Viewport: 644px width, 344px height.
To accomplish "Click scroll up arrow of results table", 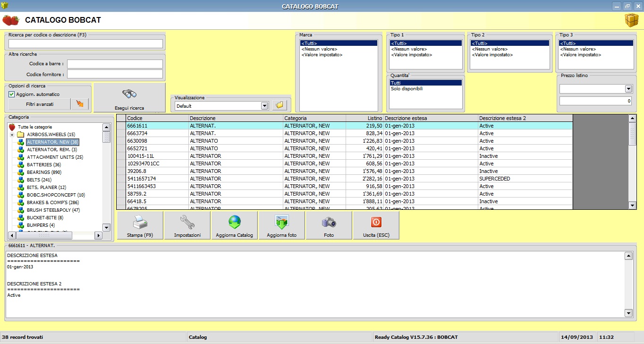I will [x=633, y=118].
